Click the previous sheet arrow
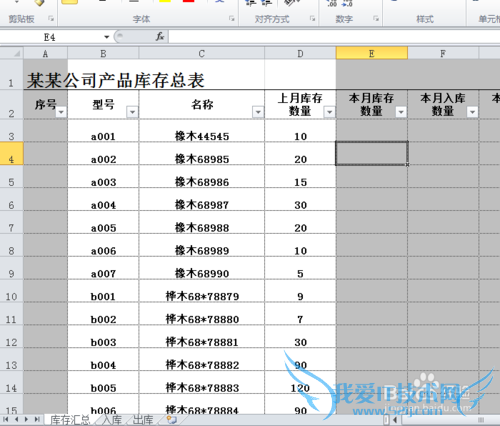 [x=16, y=419]
